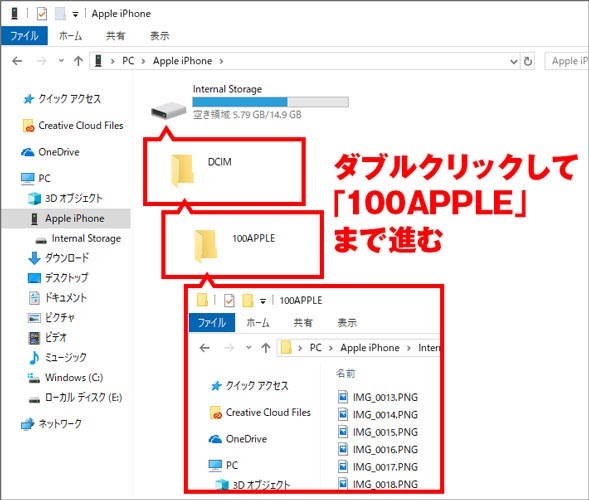
Task: Open the 100APPLE folder icon
Action: (x=206, y=246)
